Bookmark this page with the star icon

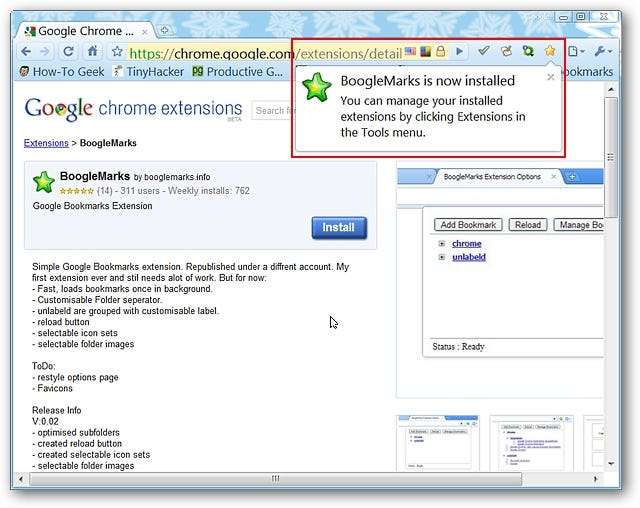pos(117,51)
